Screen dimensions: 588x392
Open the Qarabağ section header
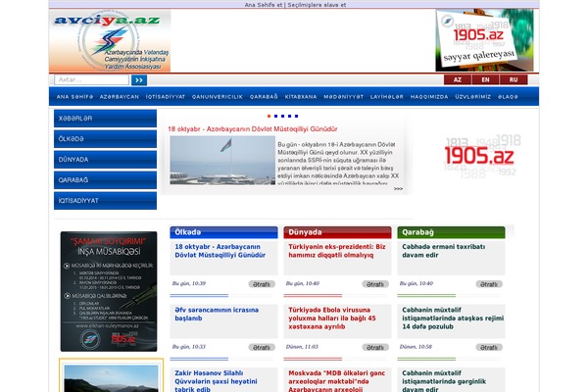(451, 232)
